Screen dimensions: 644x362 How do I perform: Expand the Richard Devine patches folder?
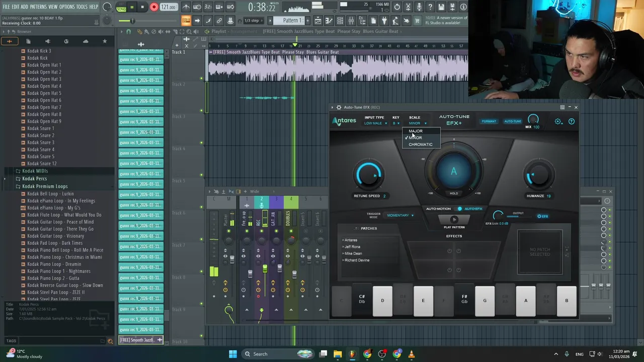pos(356,260)
